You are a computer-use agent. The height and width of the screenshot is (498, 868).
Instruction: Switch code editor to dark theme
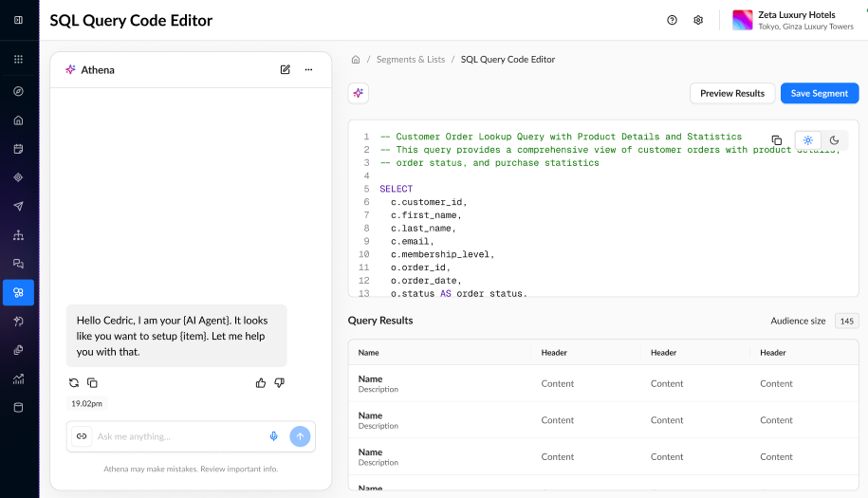tap(834, 140)
